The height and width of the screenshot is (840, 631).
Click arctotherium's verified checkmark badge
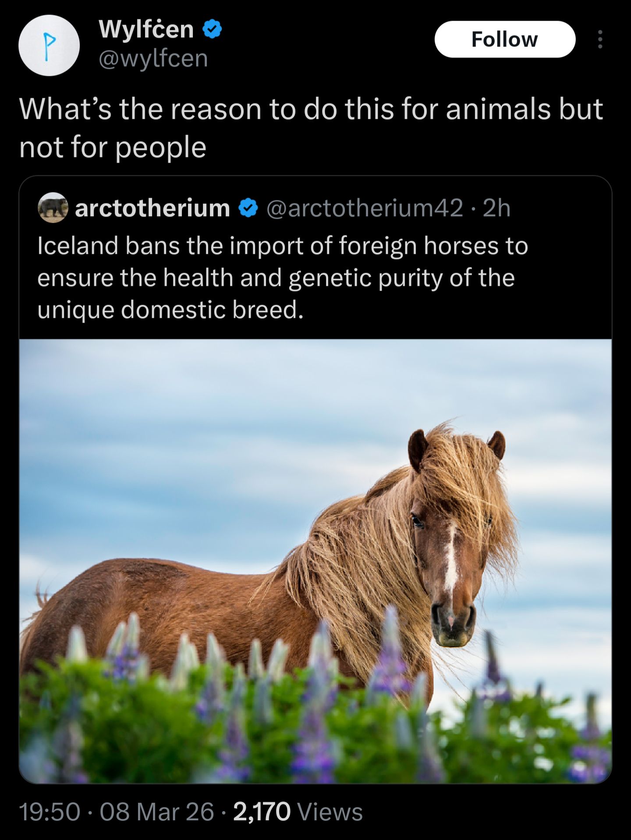click(248, 208)
